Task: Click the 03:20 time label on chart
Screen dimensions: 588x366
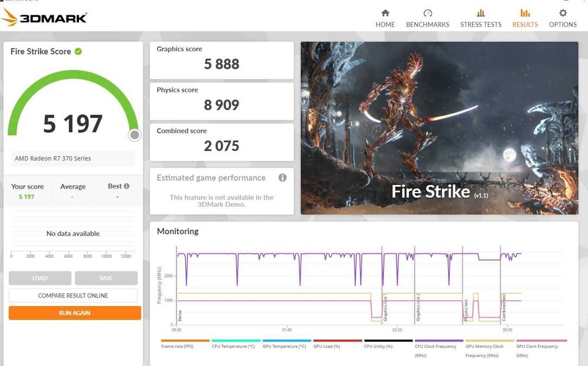Action: pos(397,330)
